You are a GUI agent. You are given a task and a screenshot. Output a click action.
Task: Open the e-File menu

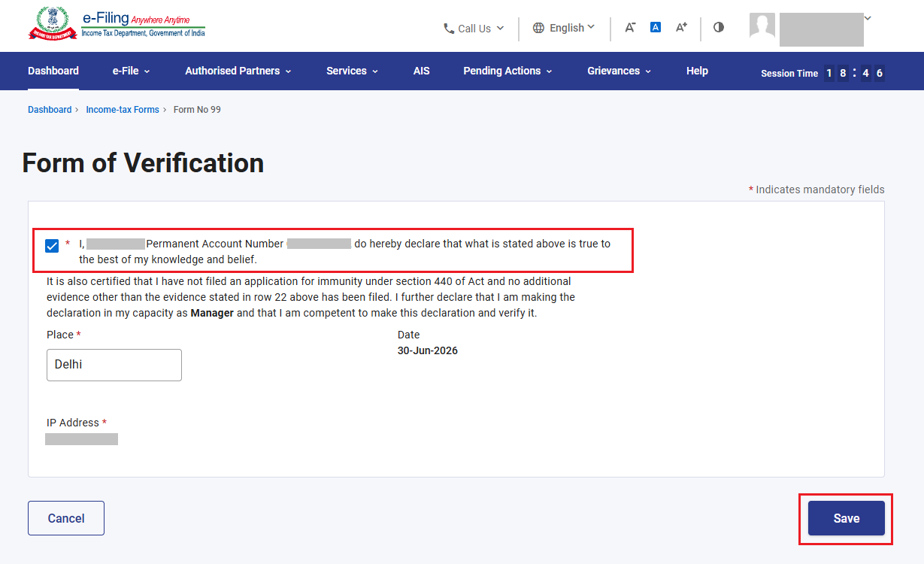(x=132, y=71)
